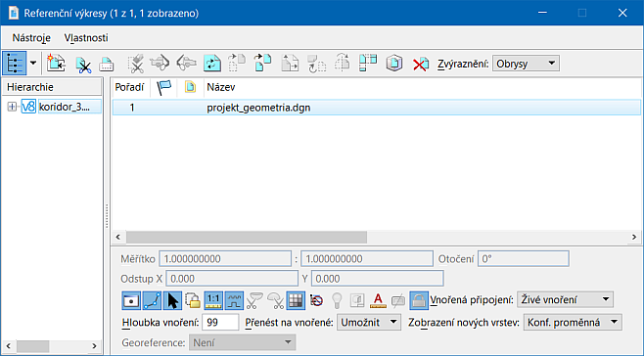The width and height of the screenshot is (644, 356).
Task: Toggle the Clip Back scissors icon
Action: [254, 300]
